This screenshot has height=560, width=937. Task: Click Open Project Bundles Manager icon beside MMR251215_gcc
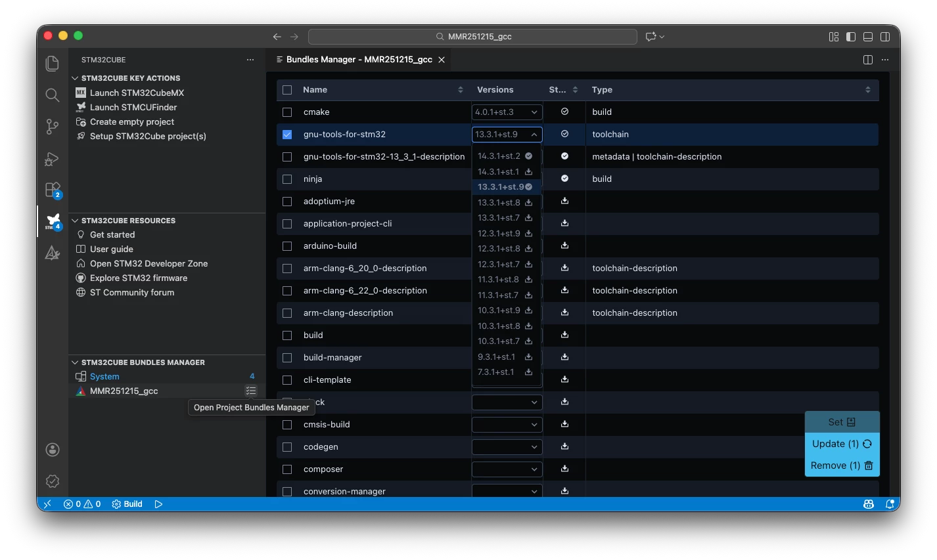point(250,391)
